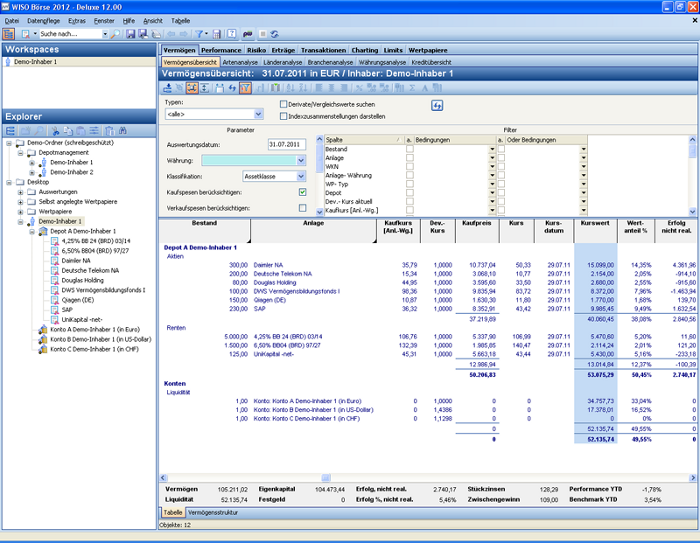
Task: Switch to the Länderanalyse sub-tab
Action: [x=282, y=62]
